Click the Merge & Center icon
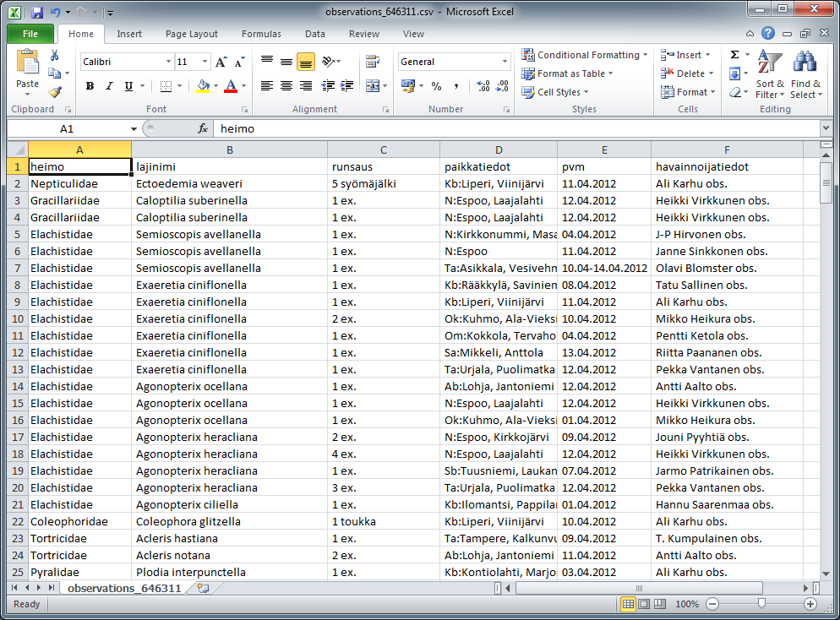Screen dimensions: 840x620 (x=373, y=85)
